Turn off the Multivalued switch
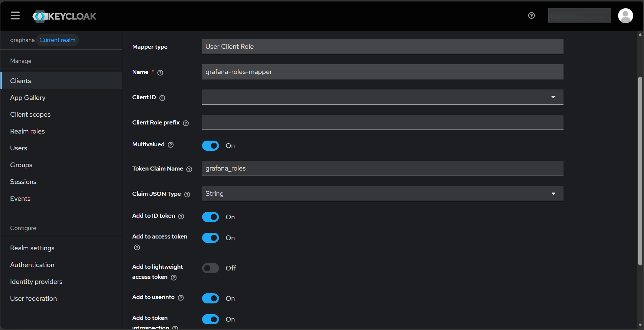644x330 pixels. (211, 146)
